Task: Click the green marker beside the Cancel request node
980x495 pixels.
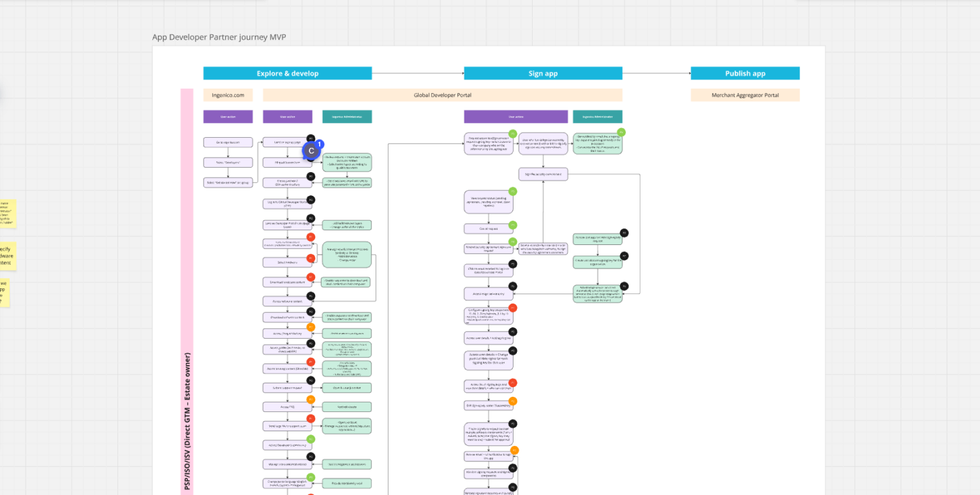Action: [x=512, y=226]
